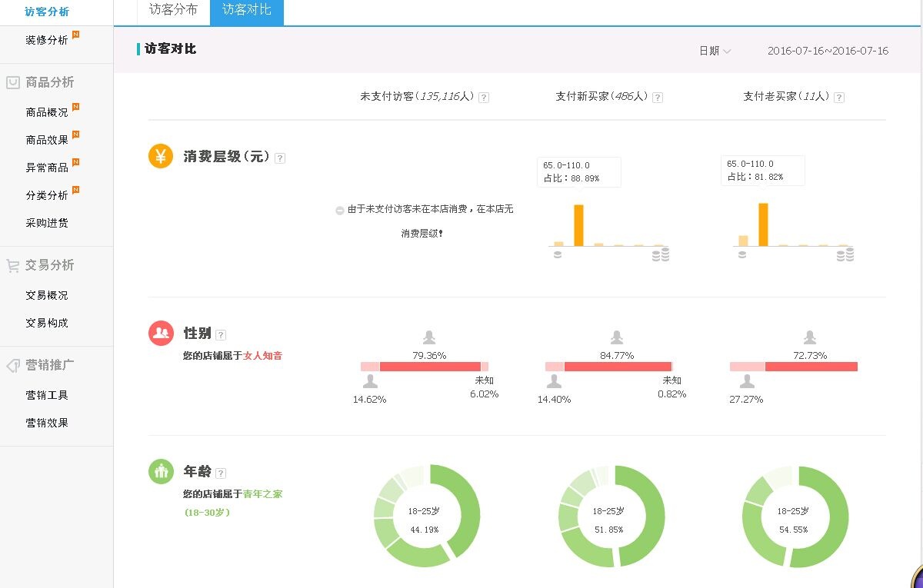Open 营销工具 in the sidebar
Screen dimensions: 923x588
[47, 395]
